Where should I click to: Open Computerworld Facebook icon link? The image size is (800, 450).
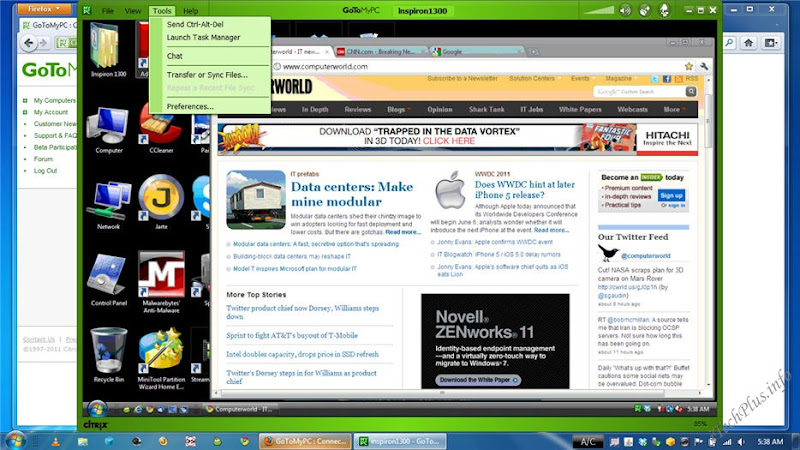click(667, 79)
